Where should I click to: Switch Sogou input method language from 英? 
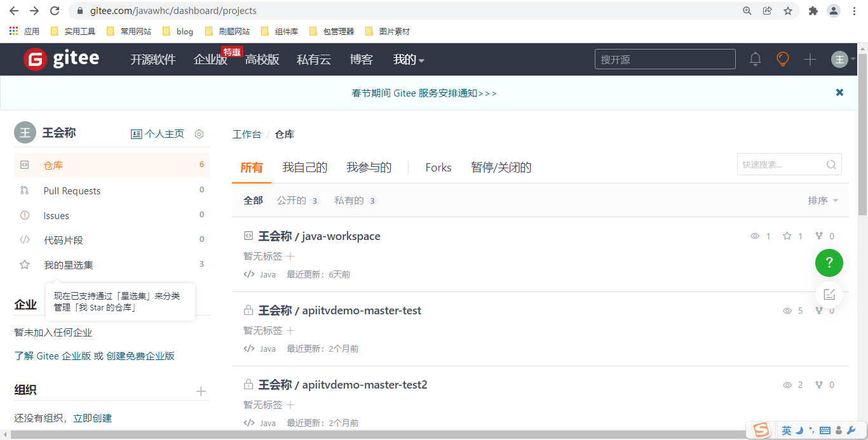click(787, 430)
